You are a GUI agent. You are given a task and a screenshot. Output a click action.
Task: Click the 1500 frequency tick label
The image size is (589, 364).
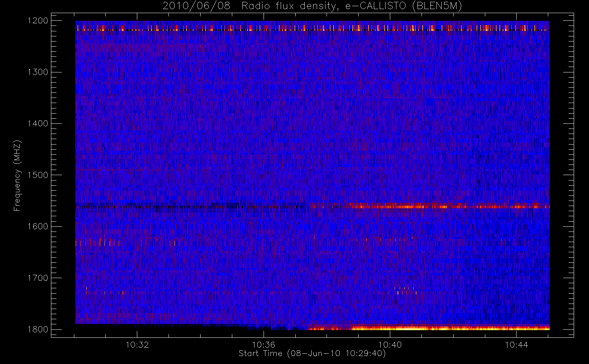coord(38,175)
